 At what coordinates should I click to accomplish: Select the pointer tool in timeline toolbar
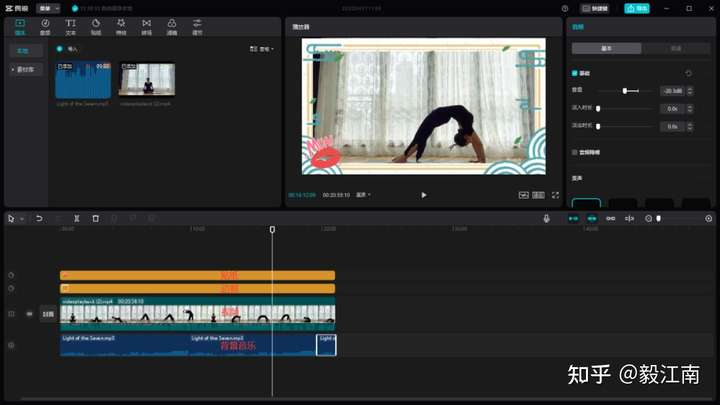point(11,219)
